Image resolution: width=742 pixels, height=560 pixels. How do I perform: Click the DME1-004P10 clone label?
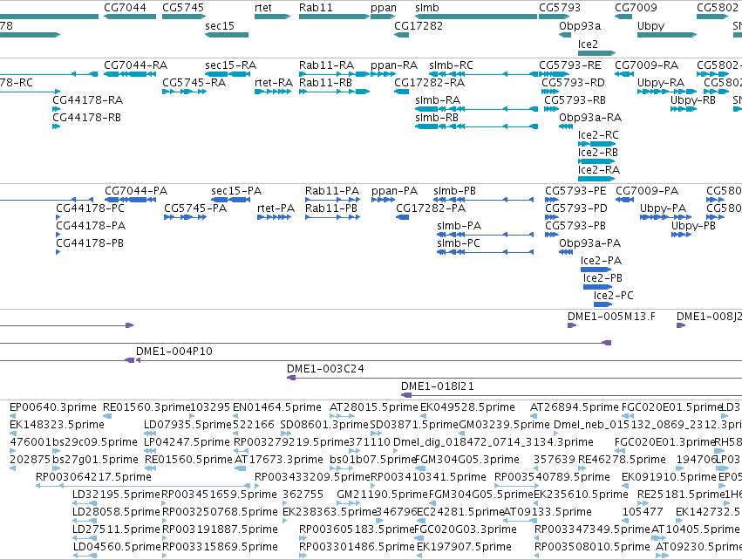(x=174, y=352)
